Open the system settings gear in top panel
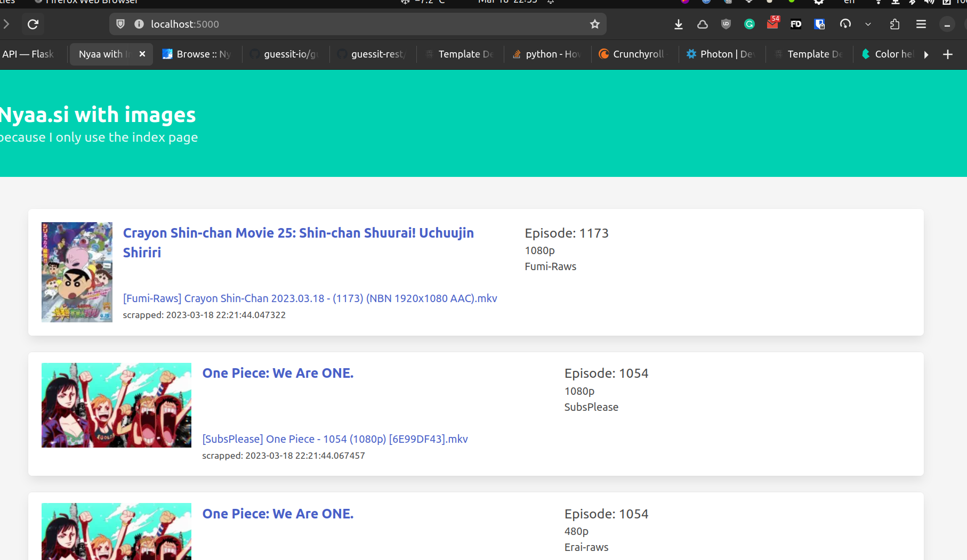The height and width of the screenshot is (560, 967). pos(819,2)
